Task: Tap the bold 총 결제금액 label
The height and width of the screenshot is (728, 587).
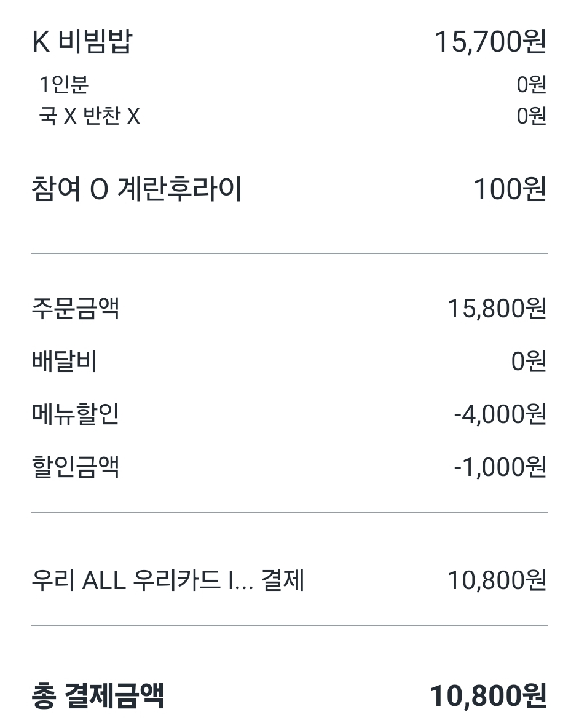Action: pos(98,696)
